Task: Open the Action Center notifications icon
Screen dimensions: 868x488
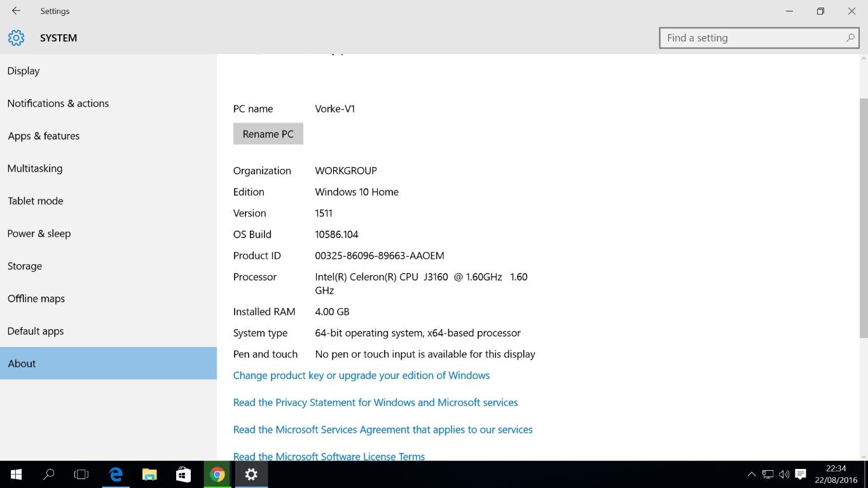Action: pos(801,475)
